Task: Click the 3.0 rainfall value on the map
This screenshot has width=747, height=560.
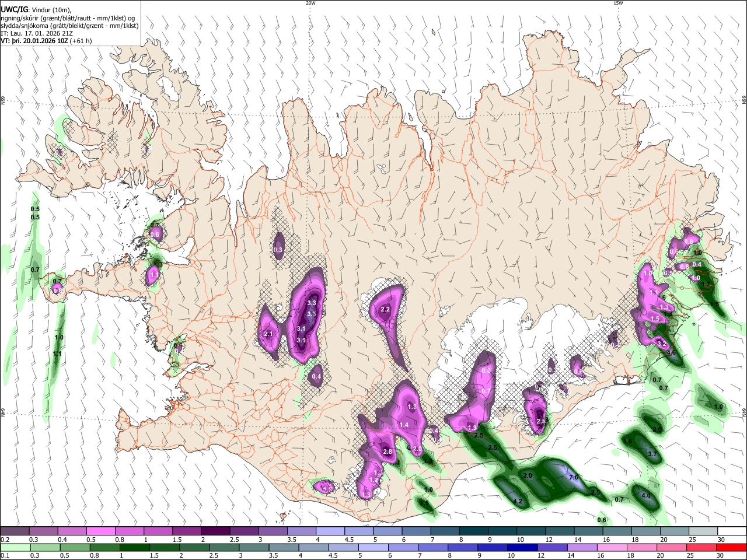Action: point(528,475)
